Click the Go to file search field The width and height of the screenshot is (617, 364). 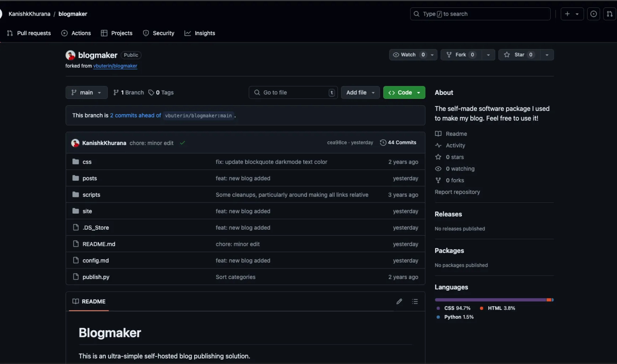[293, 93]
